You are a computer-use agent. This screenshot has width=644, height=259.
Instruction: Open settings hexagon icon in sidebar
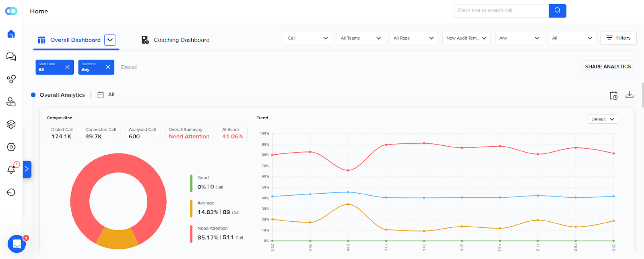[x=11, y=147]
